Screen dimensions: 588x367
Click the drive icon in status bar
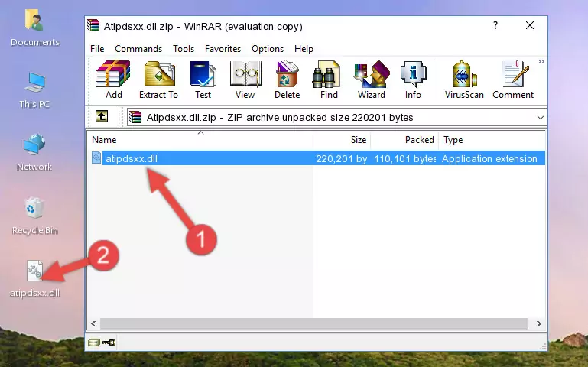point(94,342)
